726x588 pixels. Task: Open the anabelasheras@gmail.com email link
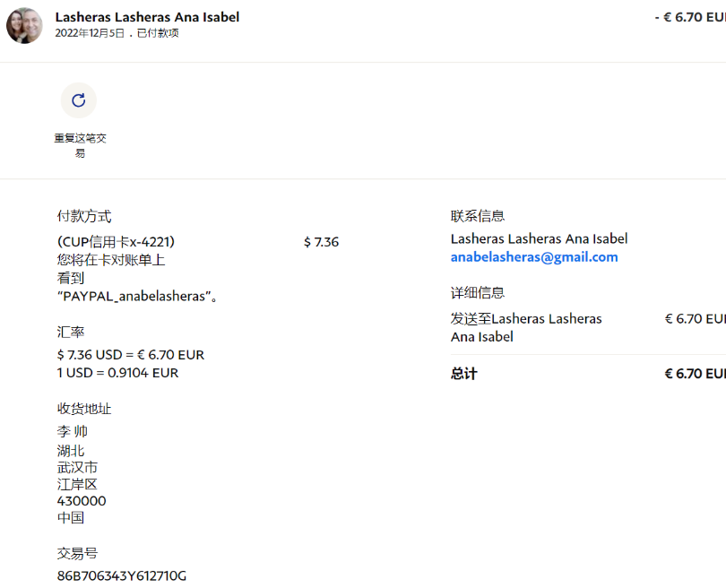click(x=534, y=257)
